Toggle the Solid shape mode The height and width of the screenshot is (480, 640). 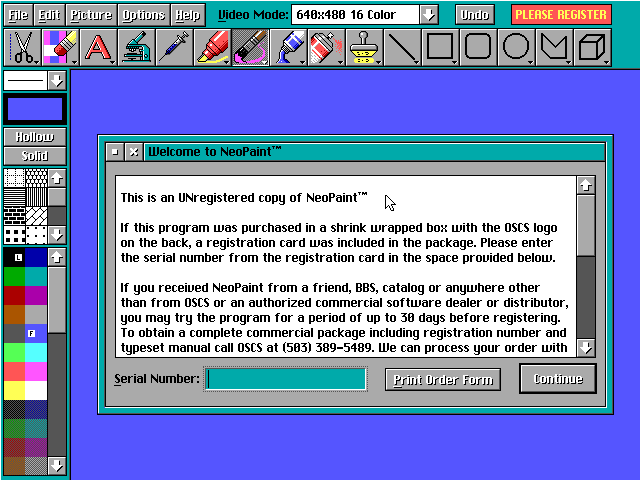tap(35, 156)
